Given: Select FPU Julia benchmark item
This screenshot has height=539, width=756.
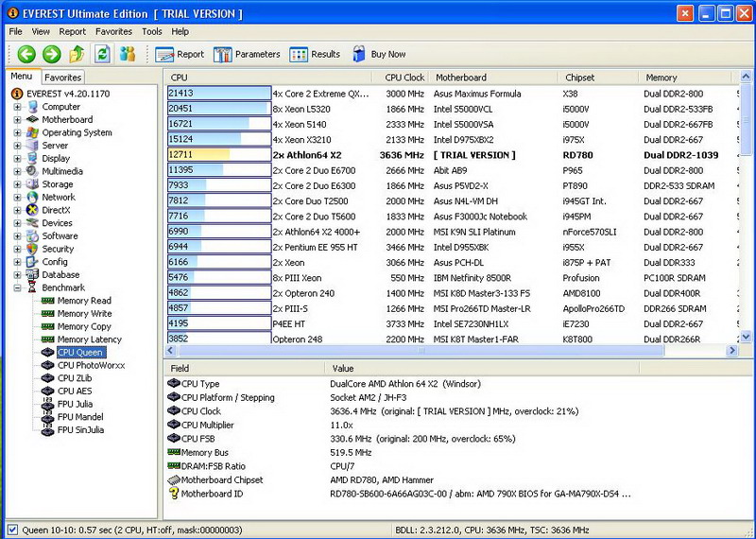Looking at the screenshot, I should click(76, 404).
